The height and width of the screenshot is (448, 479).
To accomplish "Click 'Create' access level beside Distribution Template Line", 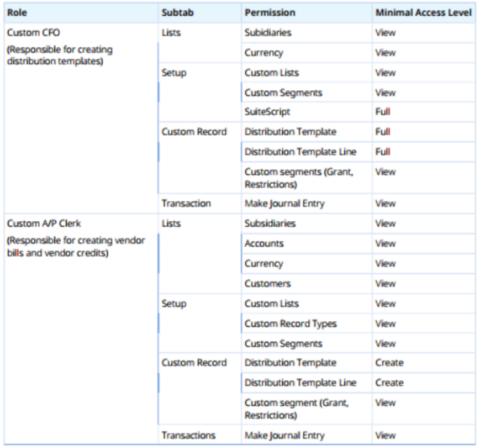I will tap(389, 383).
